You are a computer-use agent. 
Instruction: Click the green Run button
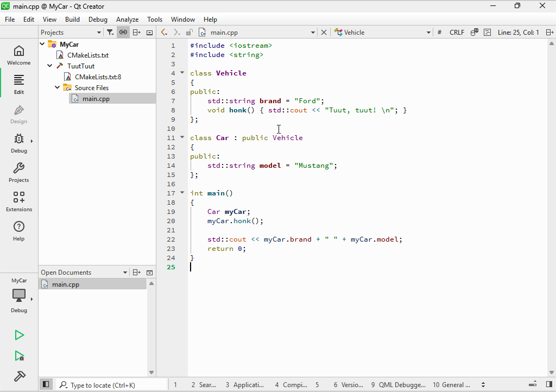[19, 335]
